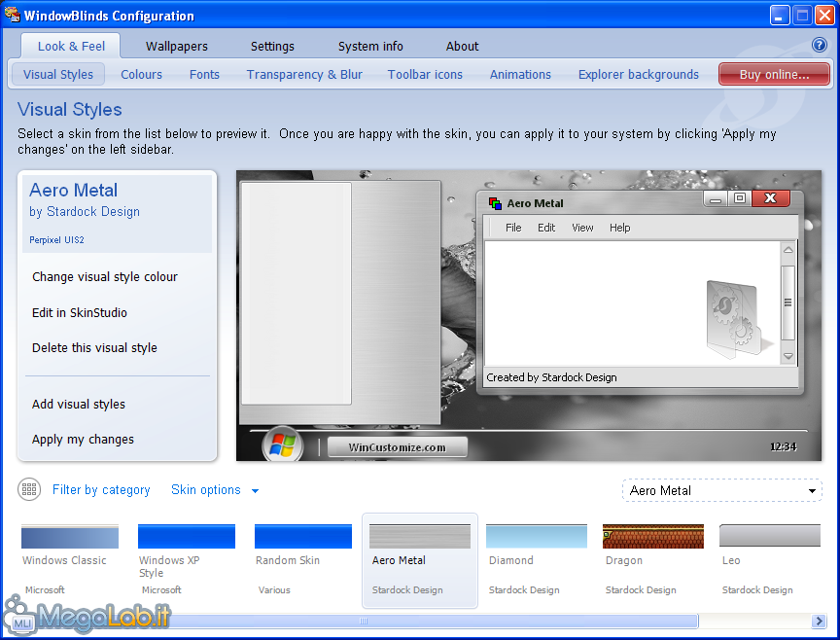Click the Aero Metal preview window icon
The height and width of the screenshot is (640, 840).
pyautogui.click(x=495, y=203)
